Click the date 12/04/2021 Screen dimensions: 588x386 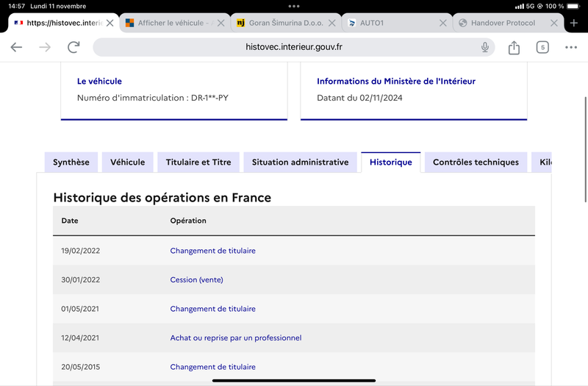pyautogui.click(x=80, y=338)
